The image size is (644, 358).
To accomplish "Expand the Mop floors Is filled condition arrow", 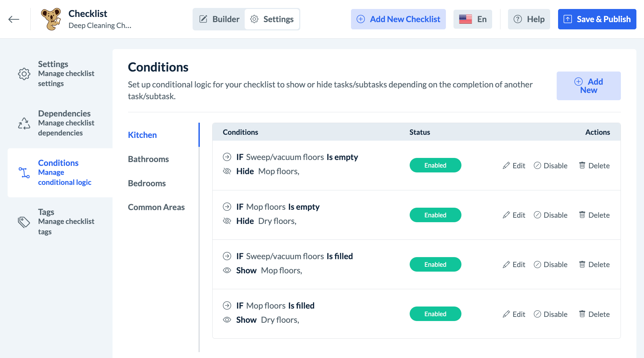I will (x=227, y=305).
